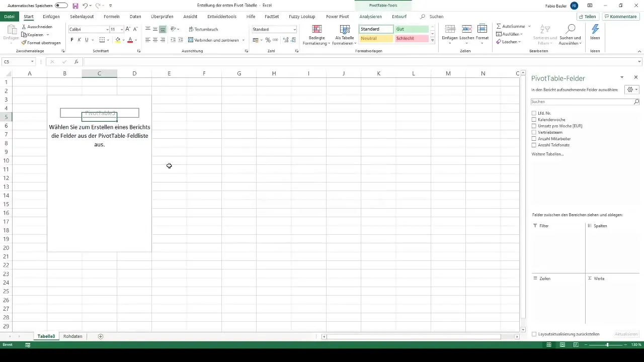Open the Textumbruch wrap text
Viewport: 644px width, 362px height.
[x=203, y=30]
